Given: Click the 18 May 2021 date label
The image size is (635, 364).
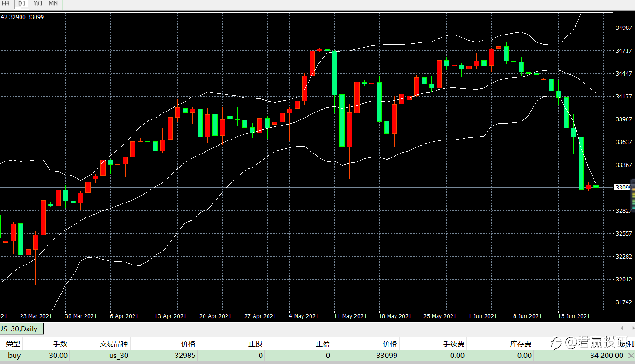Looking at the screenshot, I should [x=395, y=316].
